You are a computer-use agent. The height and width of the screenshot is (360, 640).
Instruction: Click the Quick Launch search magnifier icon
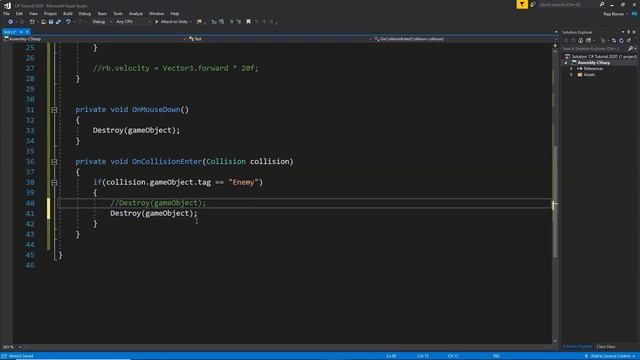602,4
